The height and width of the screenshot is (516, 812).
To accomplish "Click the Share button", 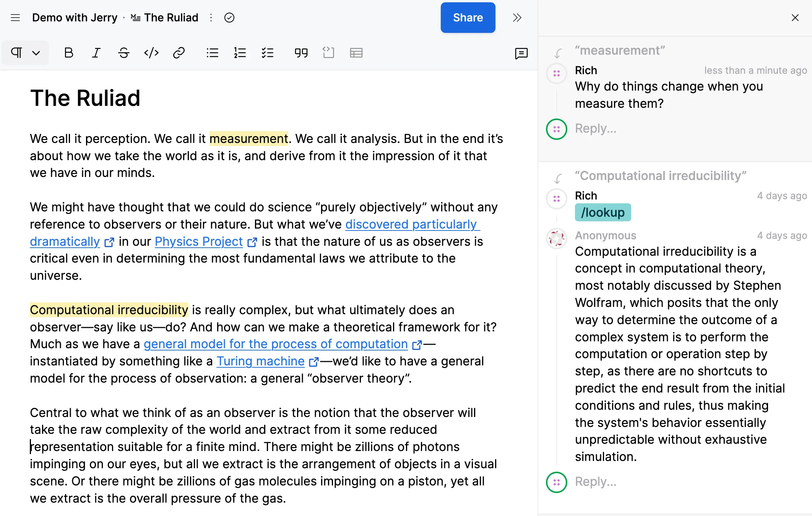I will [468, 18].
